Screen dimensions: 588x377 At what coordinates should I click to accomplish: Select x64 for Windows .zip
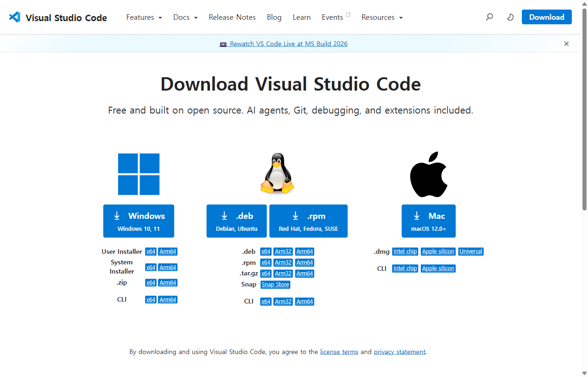pos(151,283)
